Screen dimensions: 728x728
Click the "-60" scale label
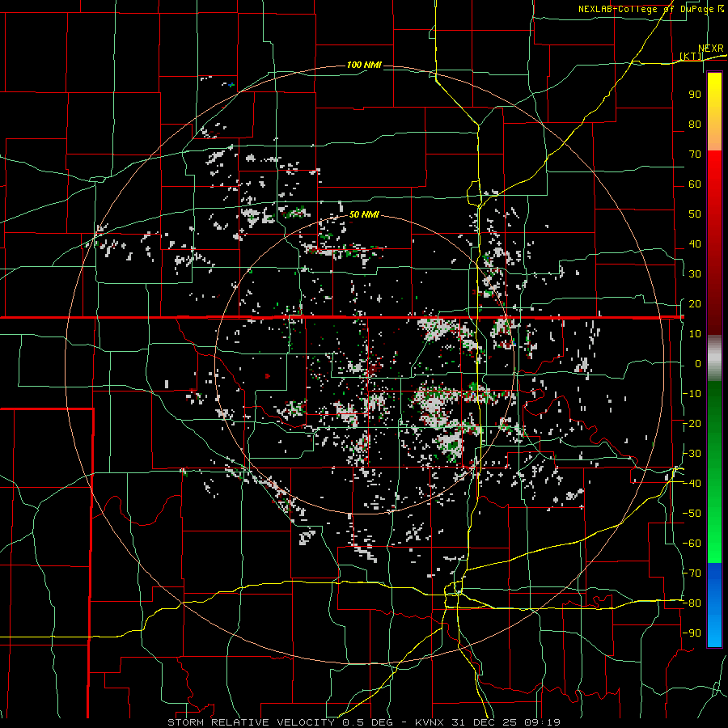point(692,544)
